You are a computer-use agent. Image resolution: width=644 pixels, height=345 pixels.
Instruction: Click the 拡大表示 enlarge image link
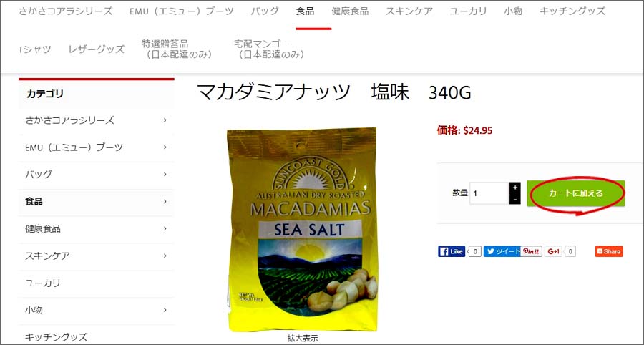click(303, 339)
